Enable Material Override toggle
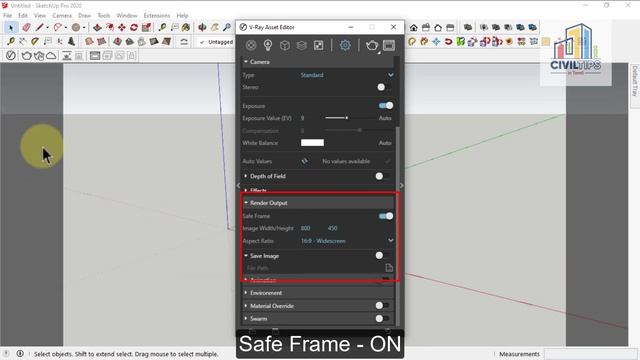The image size is (640, 360). tap(382, 305)
